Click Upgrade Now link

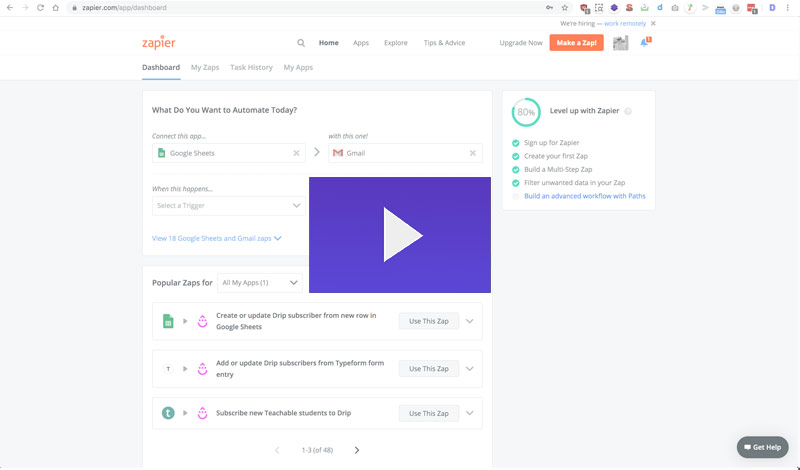521,43
